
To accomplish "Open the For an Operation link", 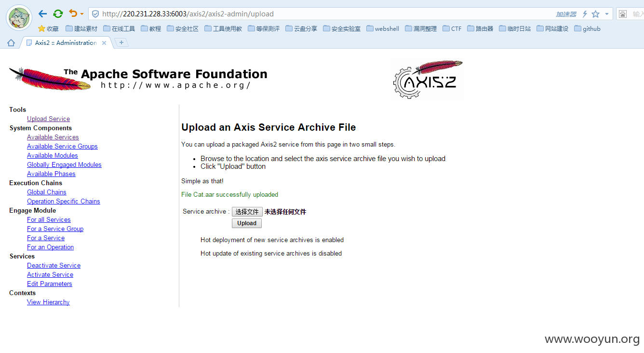I will (x=50, y=247).
